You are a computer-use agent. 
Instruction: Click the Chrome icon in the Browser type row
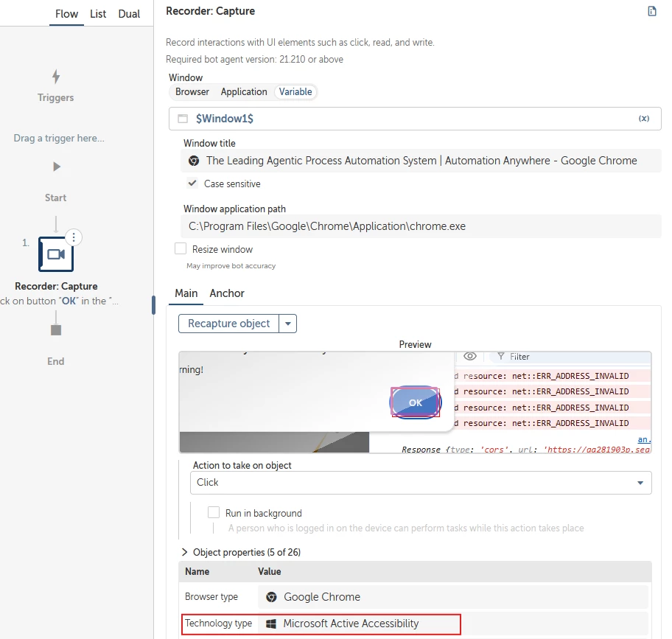pyautogui.click(x=271, y=597)
